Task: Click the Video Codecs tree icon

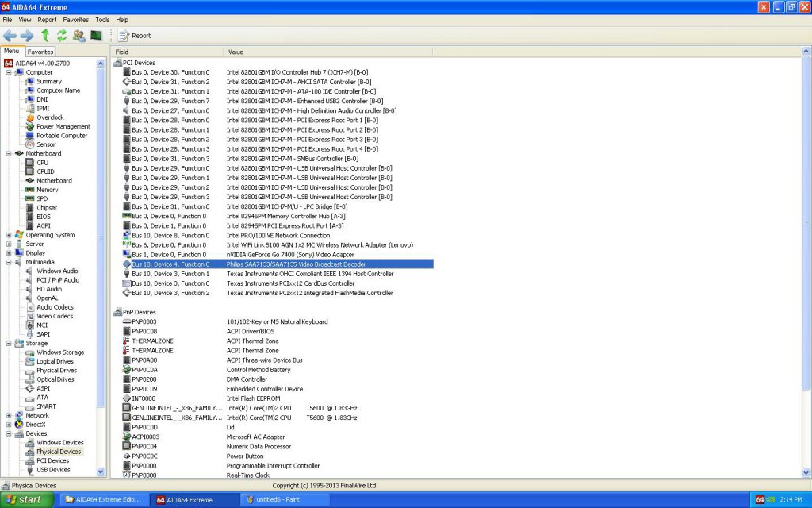Action: pos(29,316)
